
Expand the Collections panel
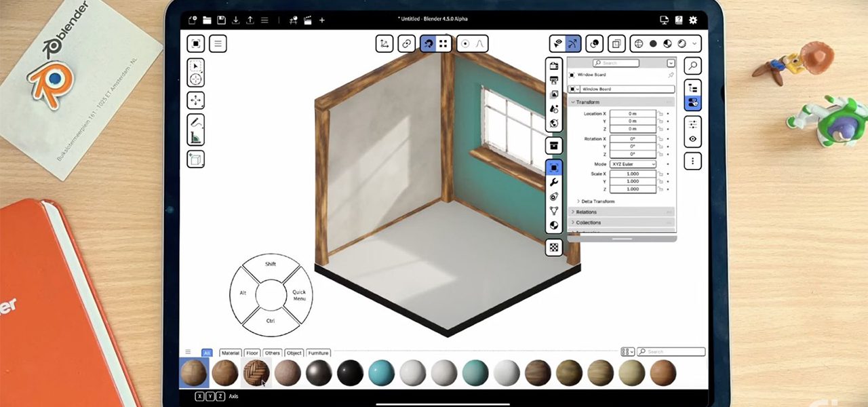621,222
